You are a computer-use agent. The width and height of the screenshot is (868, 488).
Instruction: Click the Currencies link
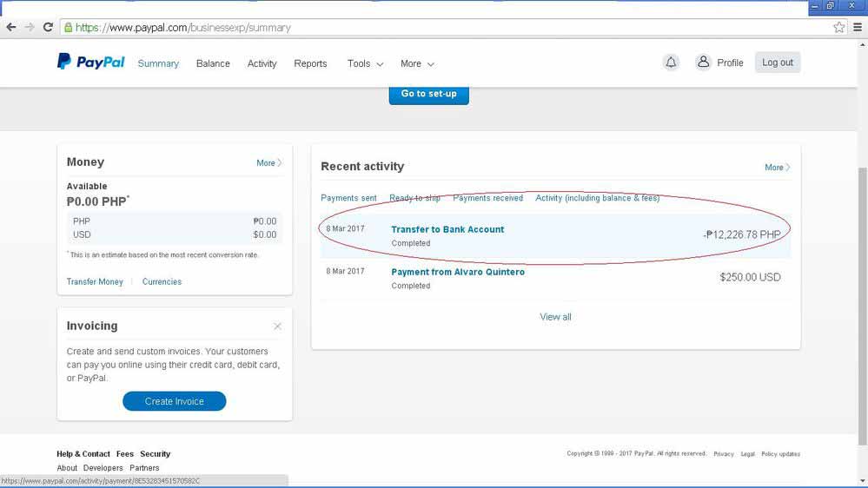pos(162,281)
